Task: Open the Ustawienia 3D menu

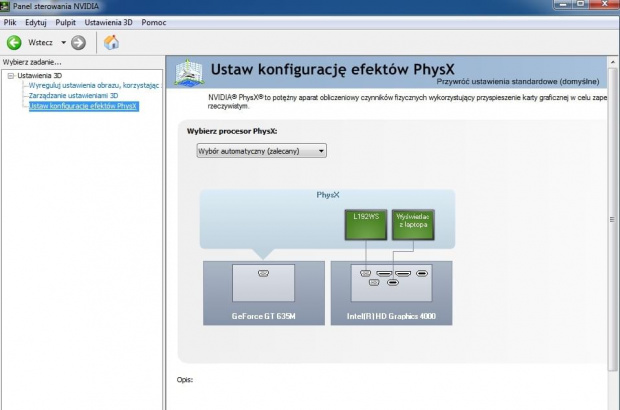Action: pos(108,23)
